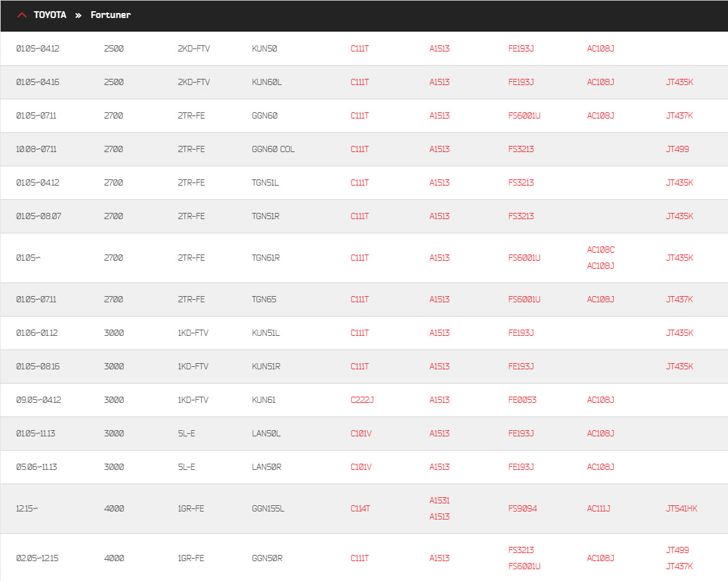Open JT499 link in GGN50R row

tap(677, 551)
